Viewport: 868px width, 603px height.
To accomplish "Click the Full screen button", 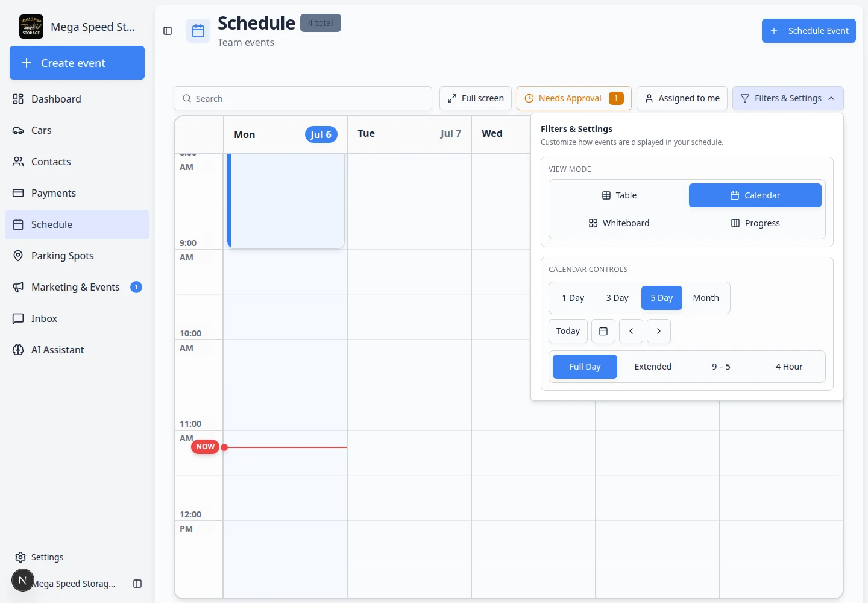I will click(x=476, y=98).
